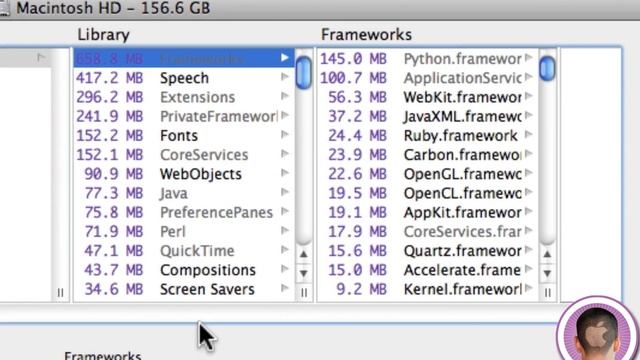Select the QuickTime folder row
Image resolution: width=640 pixels, height=360 pixels.
(184, 251)
